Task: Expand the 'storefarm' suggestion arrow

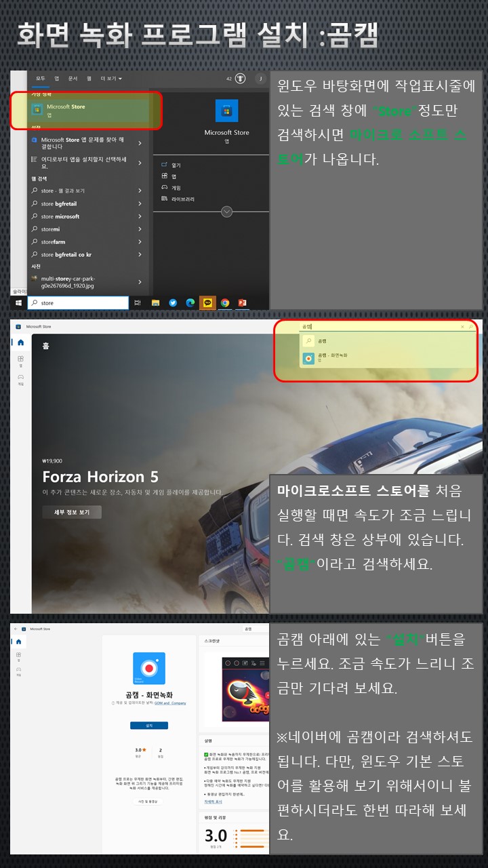Action: pyautogui.click(x=140, y=242)
